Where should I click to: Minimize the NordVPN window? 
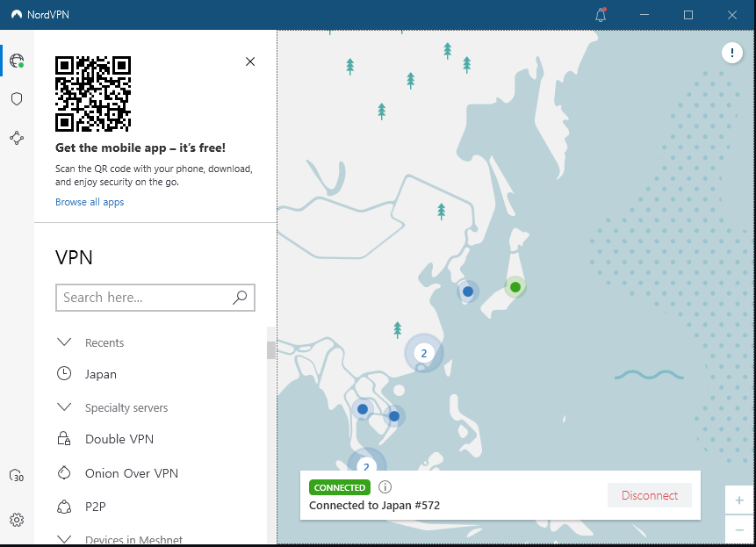644,15
